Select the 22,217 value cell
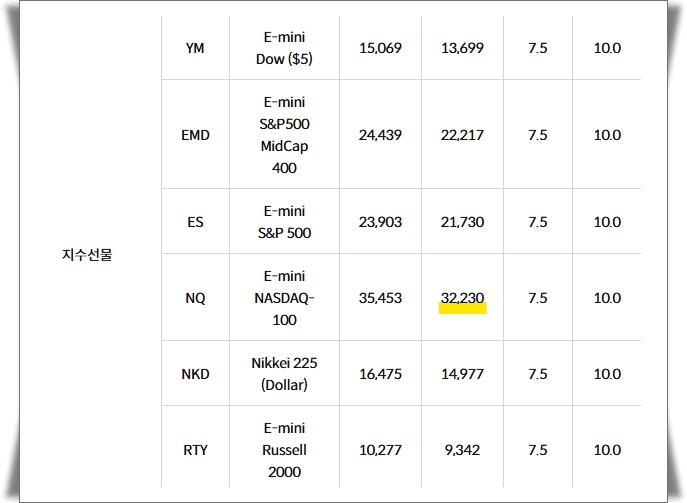Viewport: 687px width, 503px height. 462,135
